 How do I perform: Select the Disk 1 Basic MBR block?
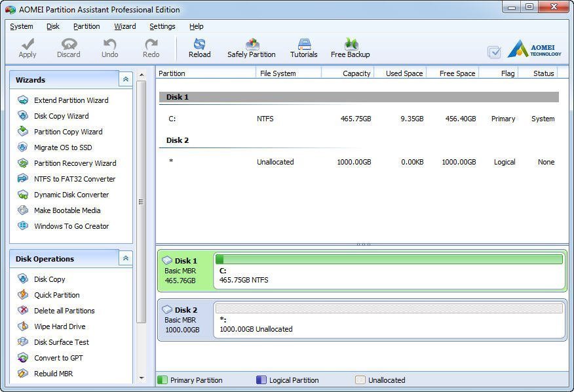(185, 271)
